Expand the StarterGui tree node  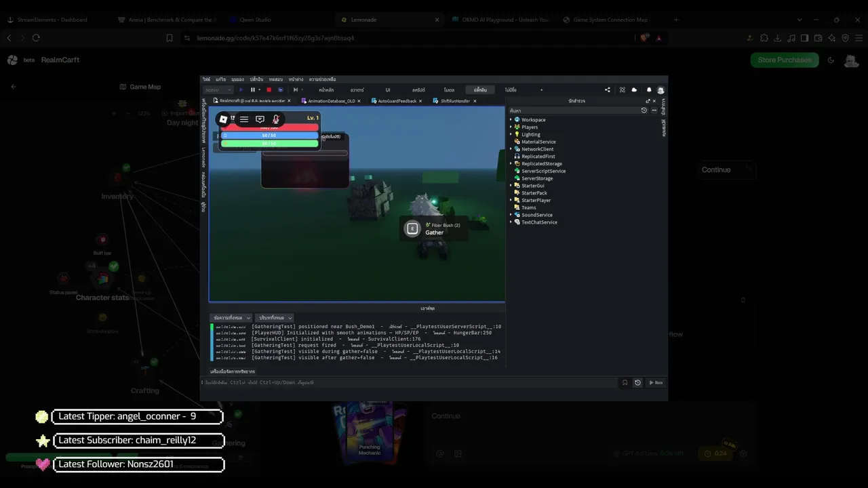coord(511,186)
